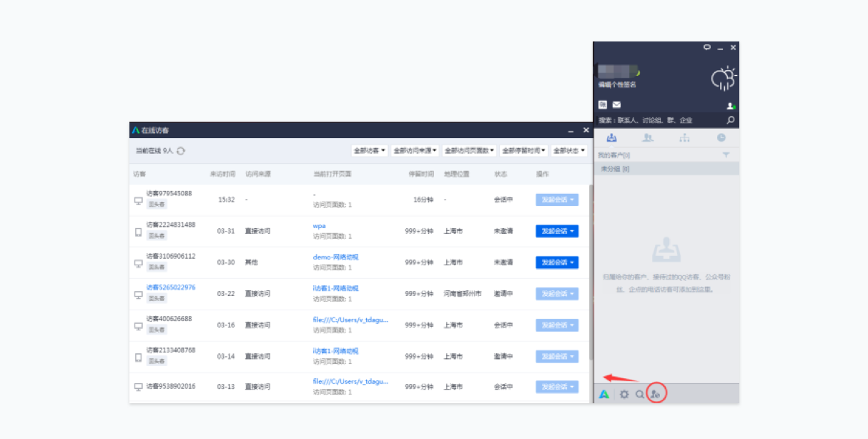
Task: Click tablet device icon for visitor 2133408768
Action: pyautogui.click(x=139, y=357)
